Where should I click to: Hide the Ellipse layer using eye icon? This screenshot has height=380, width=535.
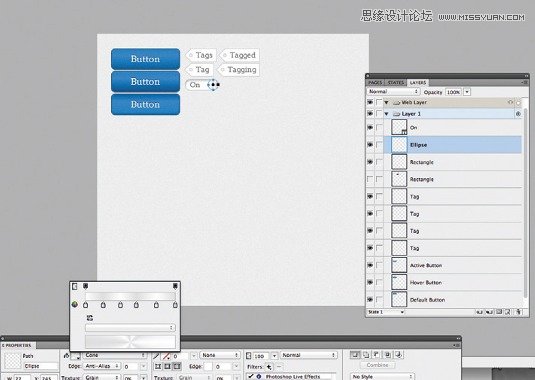(370, 145)
